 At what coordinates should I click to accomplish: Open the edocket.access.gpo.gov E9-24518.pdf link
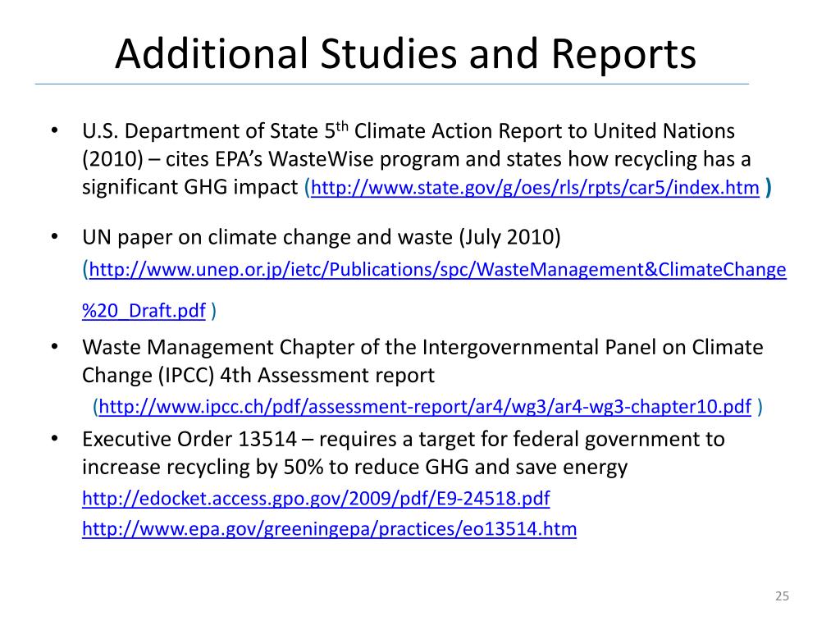tap(316, 498)
